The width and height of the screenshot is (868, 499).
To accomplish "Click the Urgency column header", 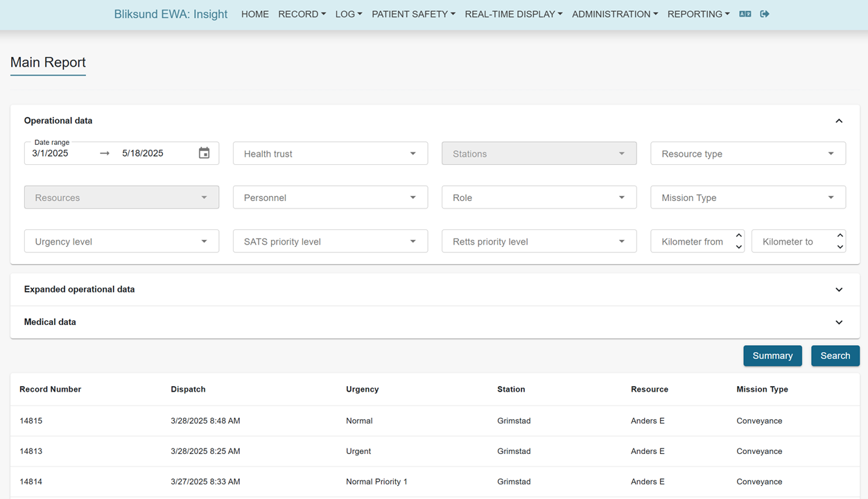I will click(x=363, y=389).
